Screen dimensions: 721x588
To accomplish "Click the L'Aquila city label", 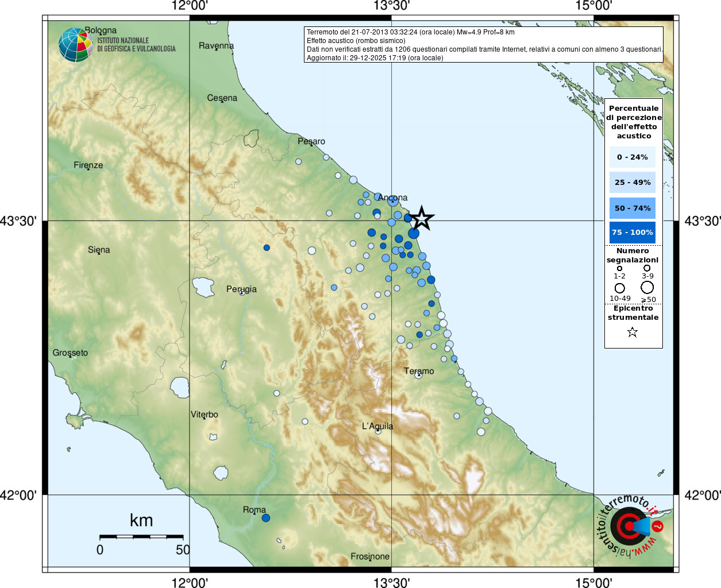I will [377, 426].
